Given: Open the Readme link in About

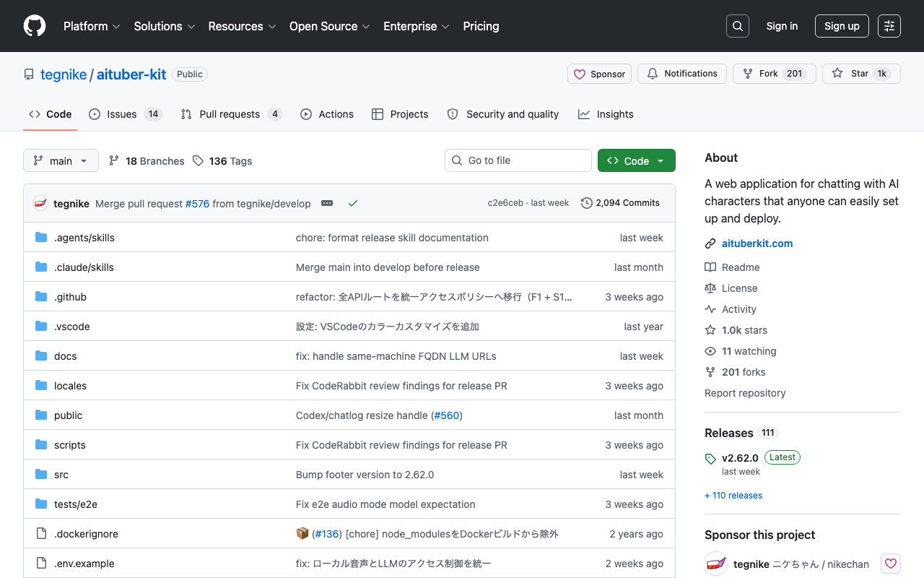Looking at the screenshot, I should click(x=732, y=267).
